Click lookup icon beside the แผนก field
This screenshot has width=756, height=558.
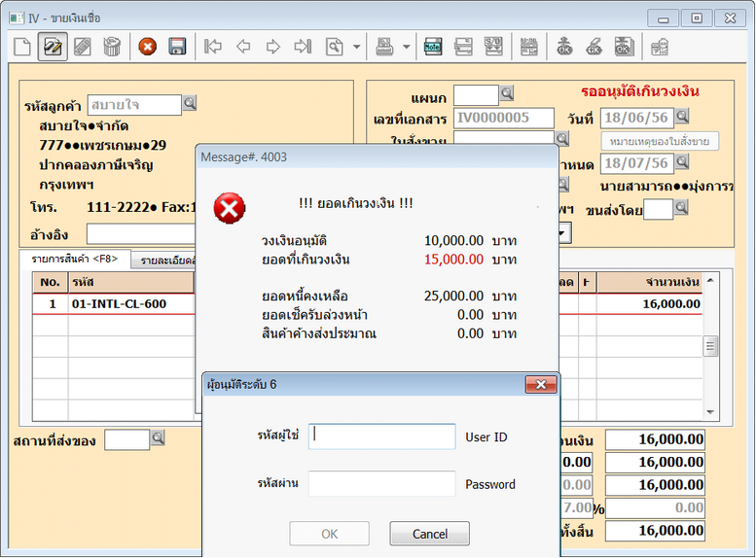tap(506, 94)
